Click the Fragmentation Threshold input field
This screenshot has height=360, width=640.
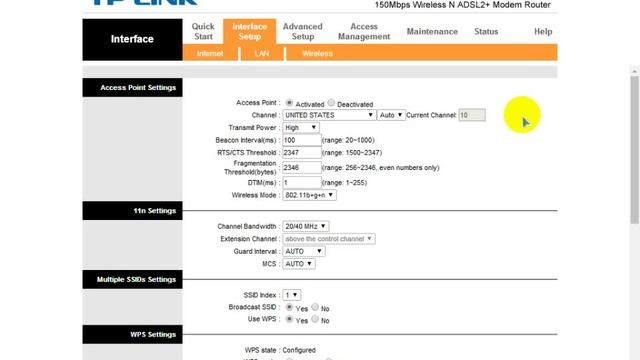tap(302, 168)
